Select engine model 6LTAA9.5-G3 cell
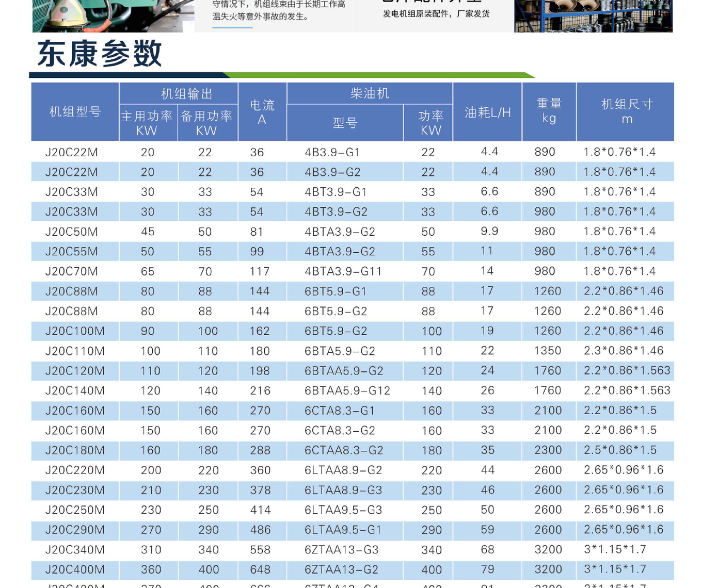702x588 pixels. 343,510
